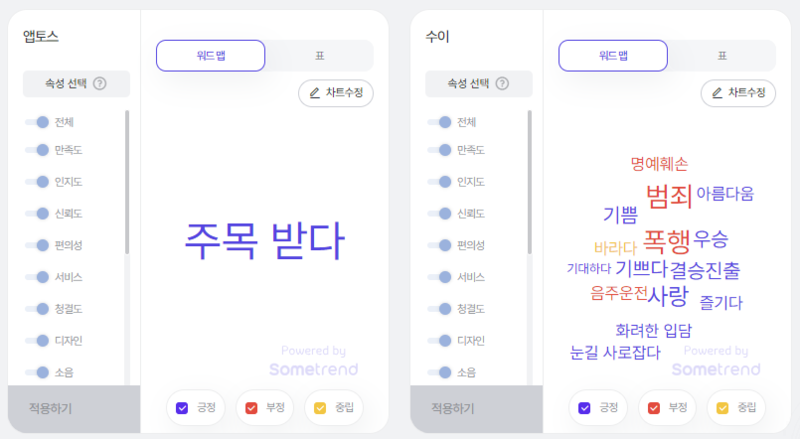Uncheck the 긍정 checkbox in 앱토스 panel
800x439 pixels.
coord(182,408)
